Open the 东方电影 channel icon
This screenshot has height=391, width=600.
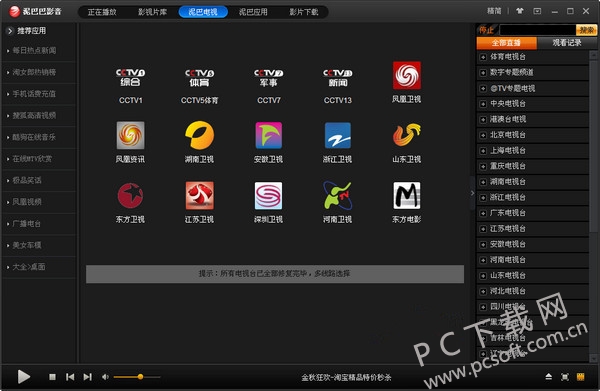[407, 196]
